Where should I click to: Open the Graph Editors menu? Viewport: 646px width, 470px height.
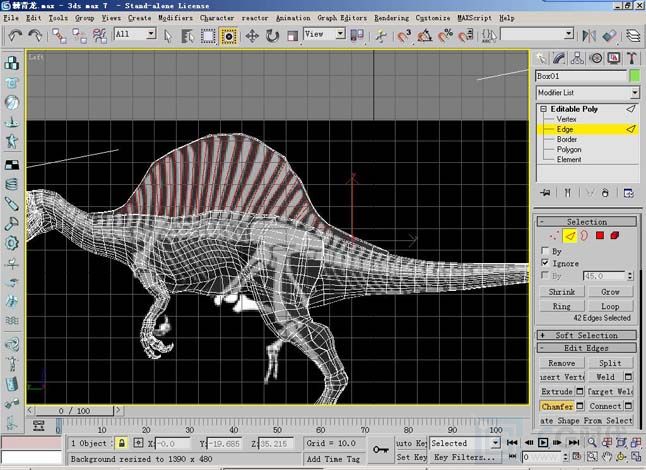(x=342, y=18)
